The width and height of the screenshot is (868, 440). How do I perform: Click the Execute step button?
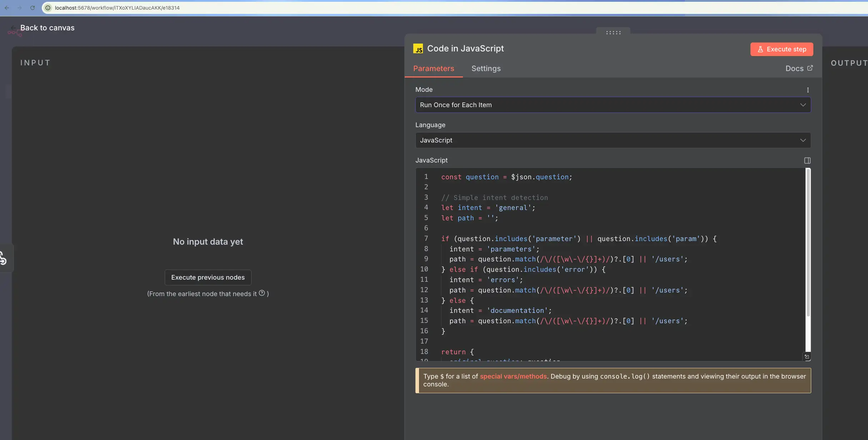[x=782, y=49]
